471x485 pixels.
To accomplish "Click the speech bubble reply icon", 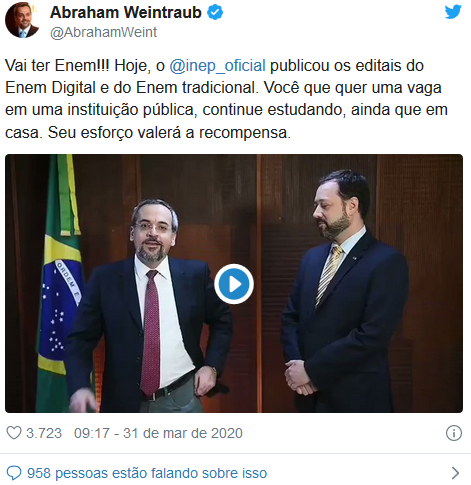I will [14, 473].
